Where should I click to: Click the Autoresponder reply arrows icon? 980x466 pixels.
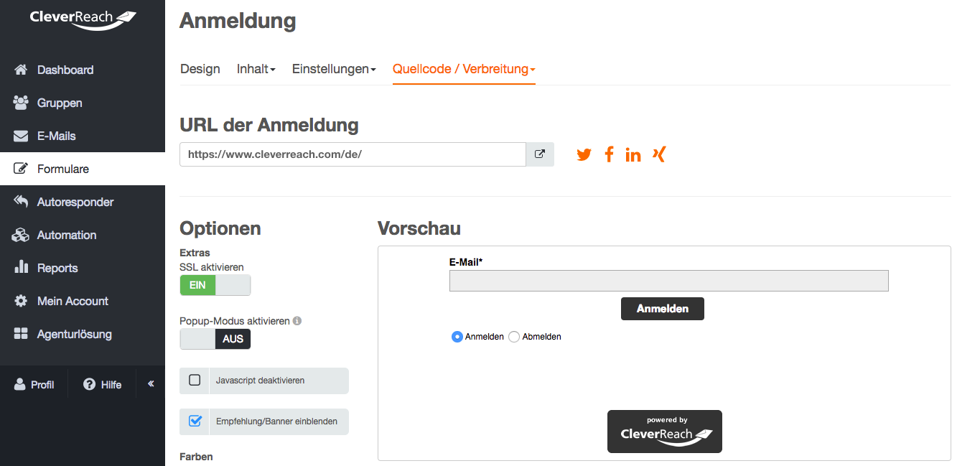click(x=21, y=202)
